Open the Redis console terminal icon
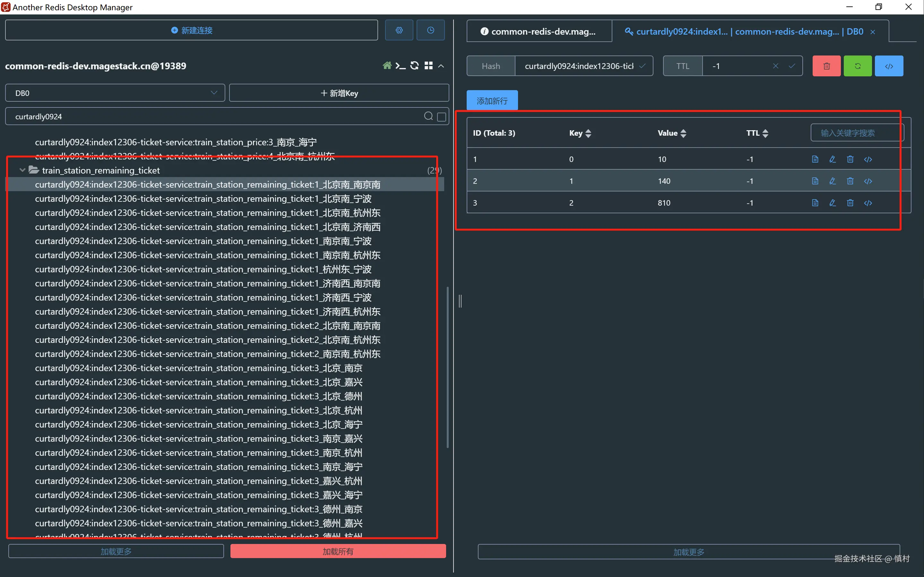The height and width of the screenshot is (577, 924). pyautogui.click(x=400, y=66)
